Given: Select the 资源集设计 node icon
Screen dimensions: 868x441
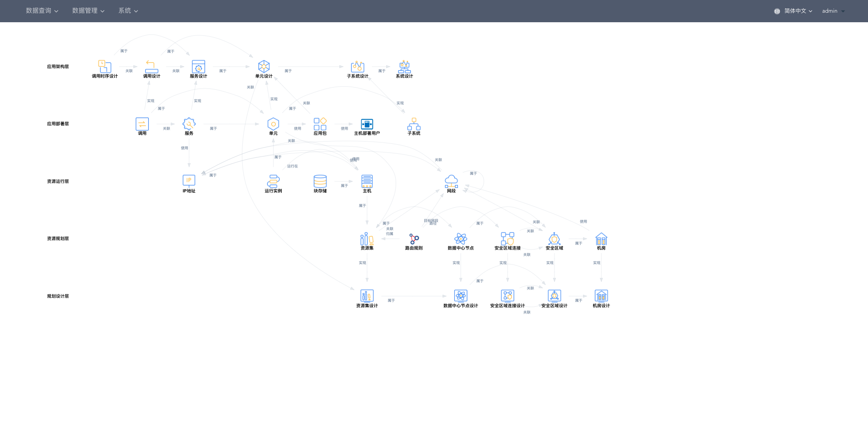Looking at the screenshot, I should tap(367, 296).
